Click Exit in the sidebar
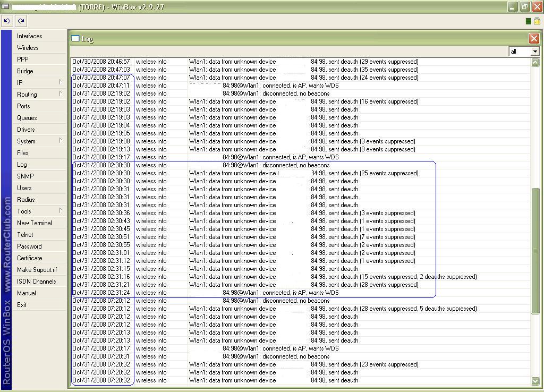This screenshot has width=544, height=392. [x=39, y=304]
